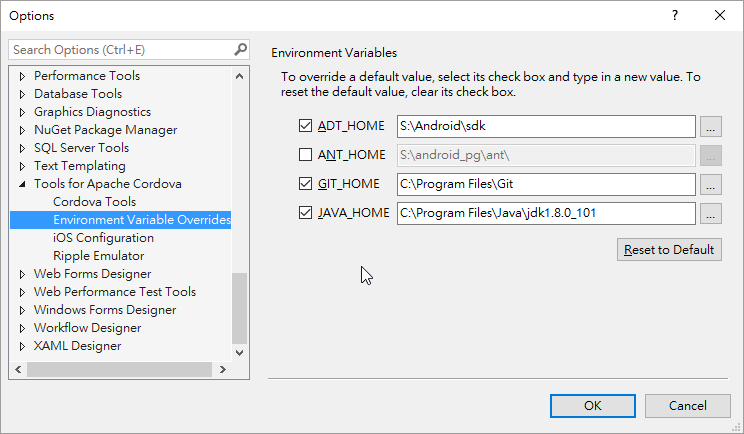This screenshot has width=744, height=434.
Task: Open the Ripple Emulator options page
Action: (99, 256)
